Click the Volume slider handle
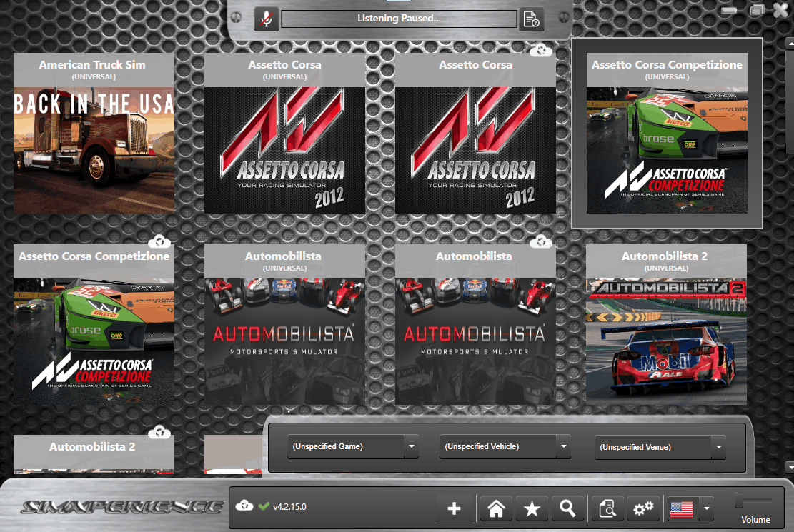This screenshot has width=794, height=532. tap(740, 502)
